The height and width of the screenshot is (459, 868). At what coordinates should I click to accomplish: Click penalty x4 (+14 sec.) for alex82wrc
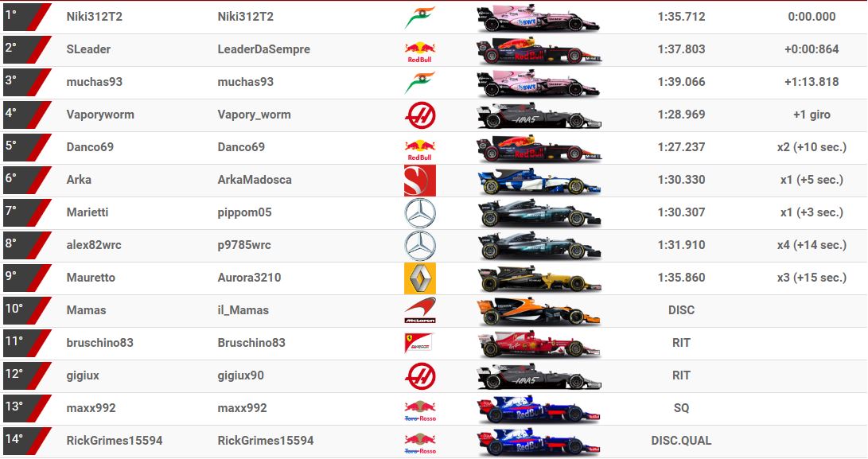[x=812, y=245]
